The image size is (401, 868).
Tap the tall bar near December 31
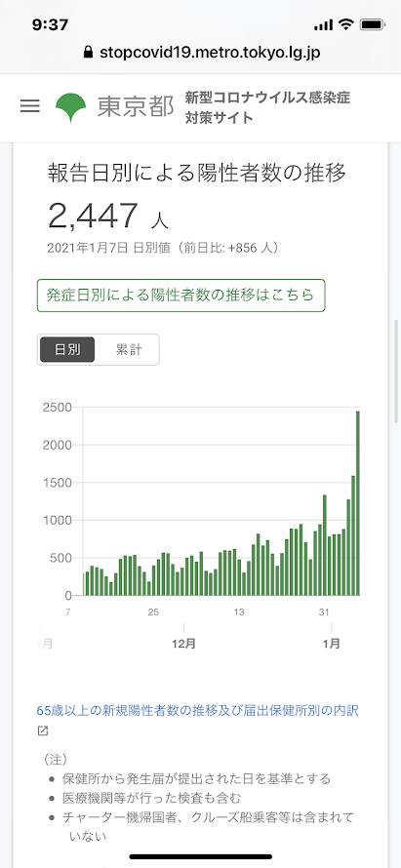[x=325, y=545]
